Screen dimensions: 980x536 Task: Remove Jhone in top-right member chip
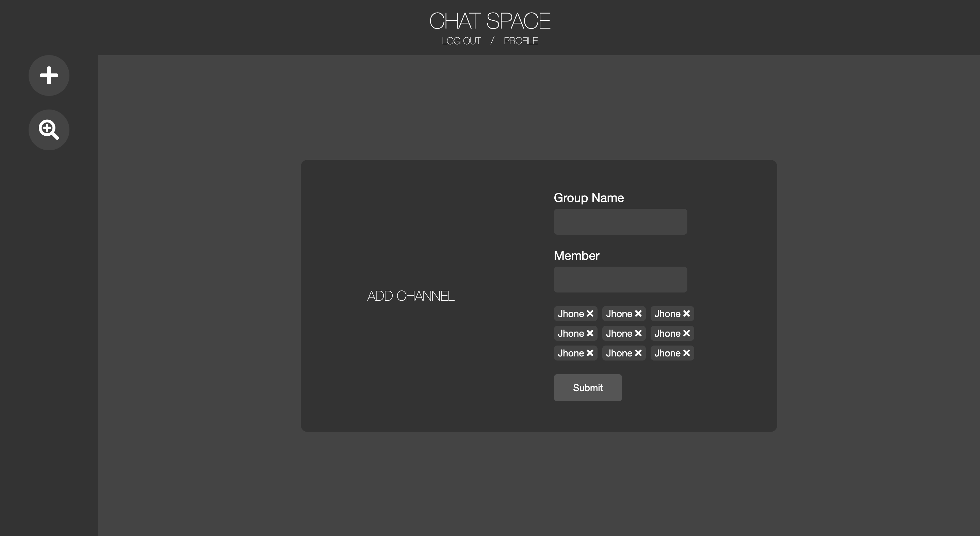(x=687, y=314)
